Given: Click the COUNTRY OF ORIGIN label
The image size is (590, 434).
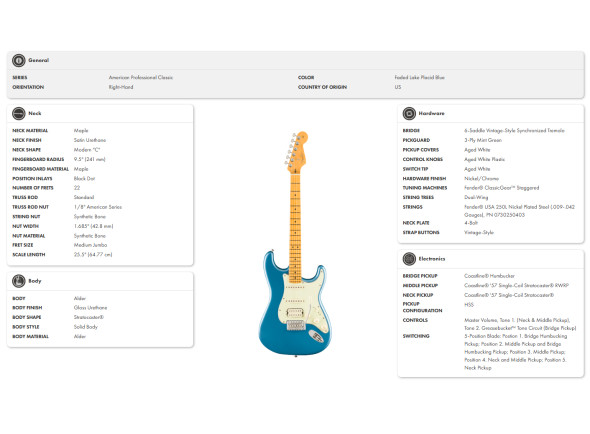Looking at the screenshot, I should [322, 87].
